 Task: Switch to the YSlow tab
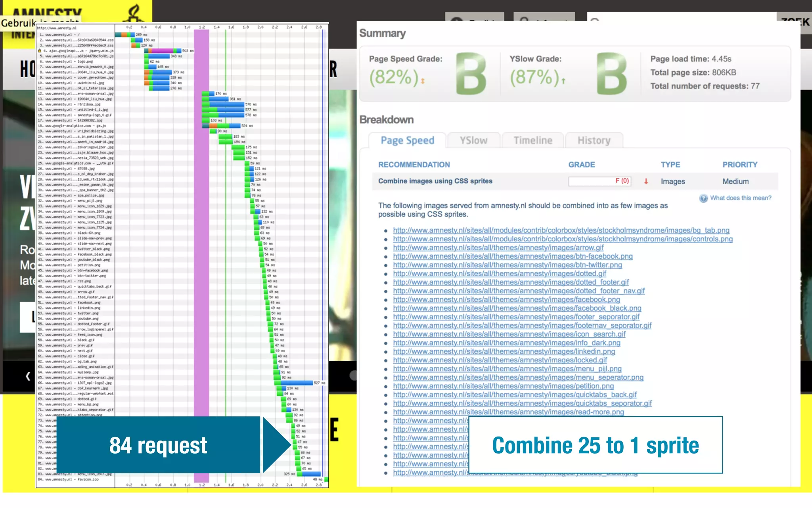[473, 140]
